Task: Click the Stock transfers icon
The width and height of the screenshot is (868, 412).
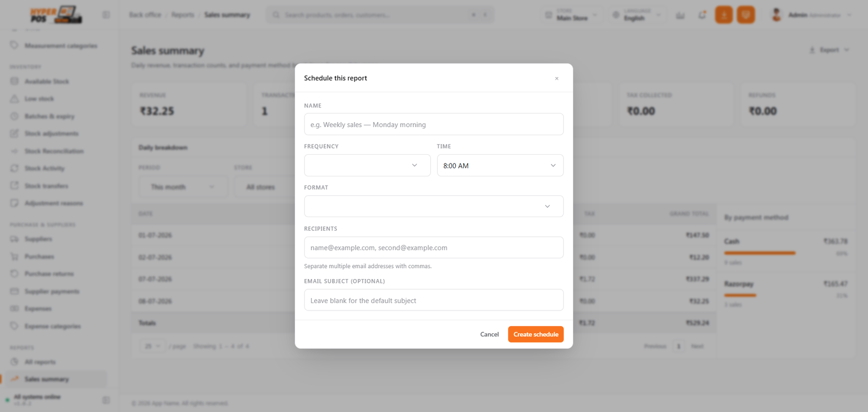Action: 15,186
